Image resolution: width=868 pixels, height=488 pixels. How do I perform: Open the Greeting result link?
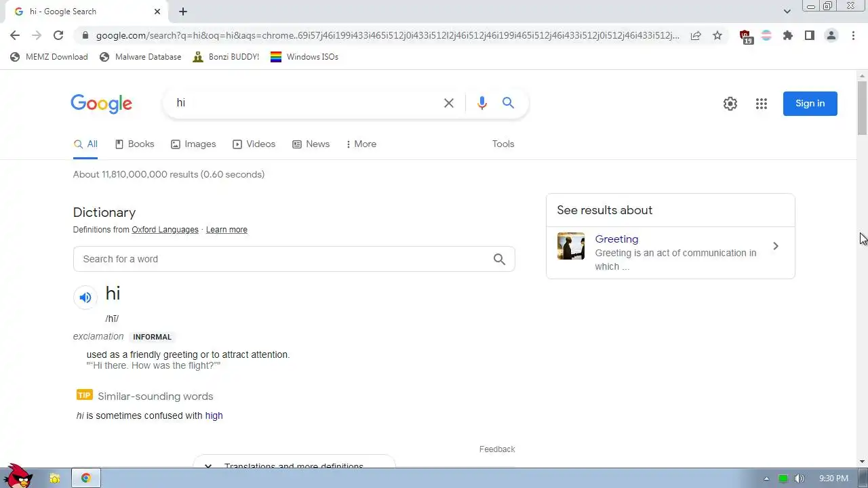coord(616,239)
